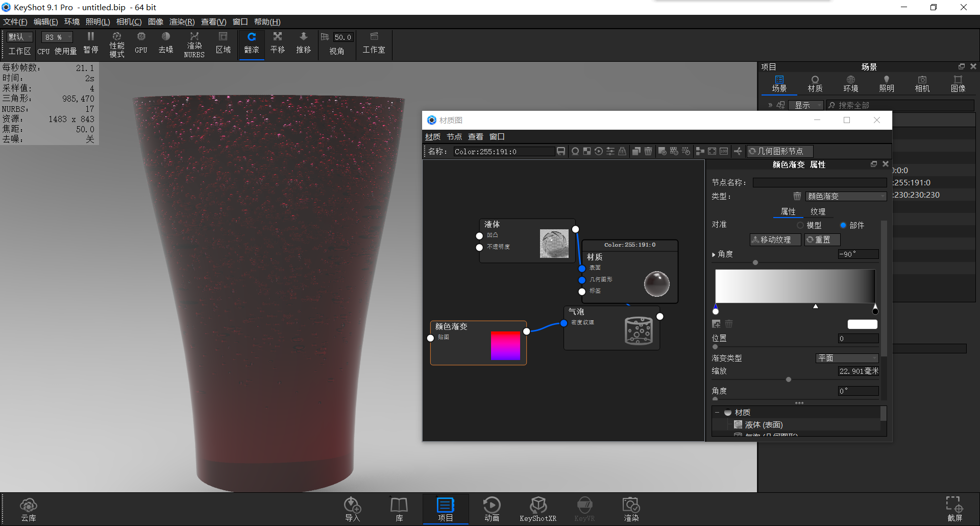Select the 去噪 denoise tool in the toolbar

click(165, 43)
